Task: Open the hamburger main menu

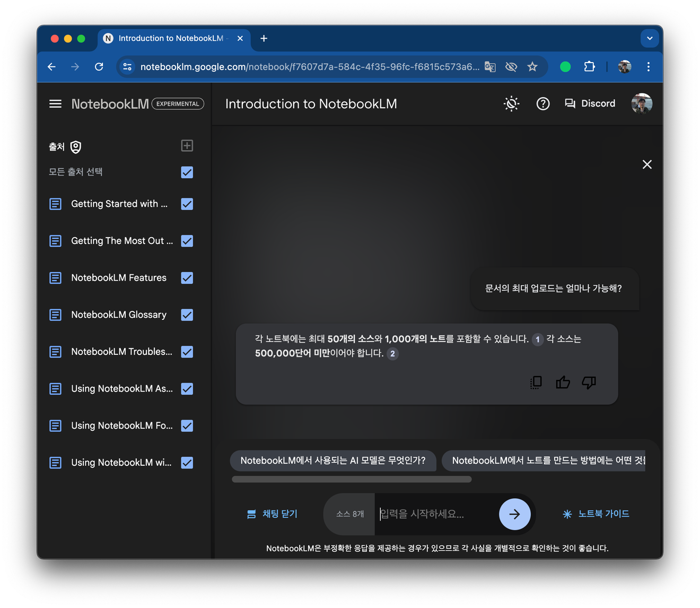Action: pyautogui.click(x=55, y=104)
